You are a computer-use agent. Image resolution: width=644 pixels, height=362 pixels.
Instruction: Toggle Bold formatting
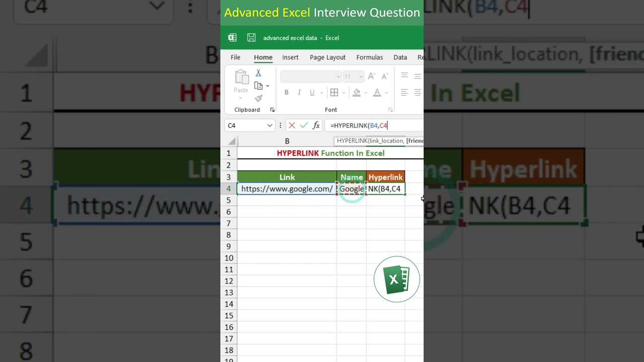pos(286,93)
